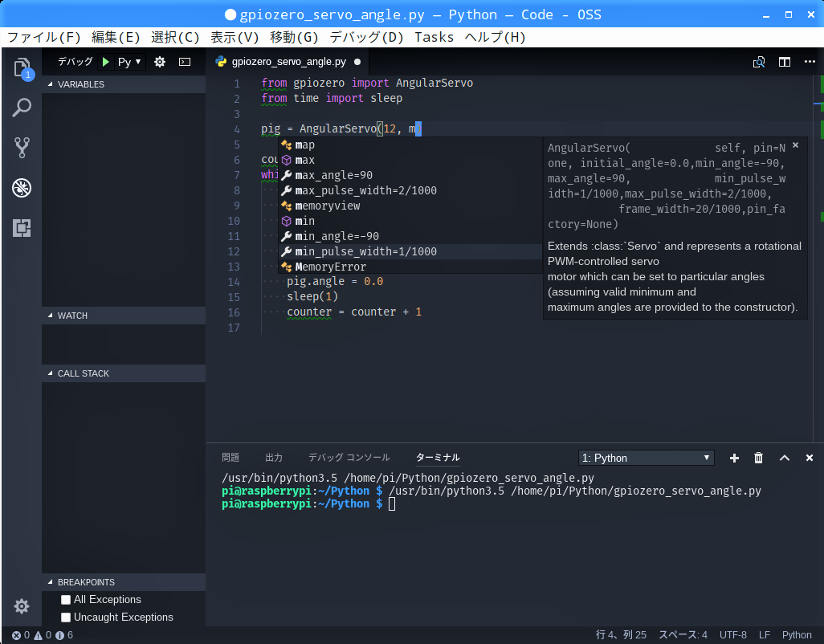The image size is (824, 644).
Task: Close the parameter hint popup
Action: pyautogui.click(x=796, y=145)
